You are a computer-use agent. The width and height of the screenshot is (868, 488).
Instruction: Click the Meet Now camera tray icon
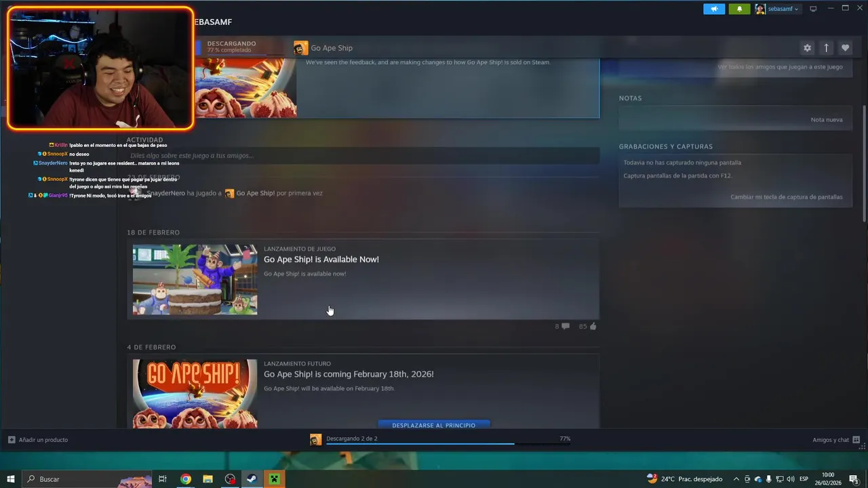pyautogui.click(x=747, y=479)
